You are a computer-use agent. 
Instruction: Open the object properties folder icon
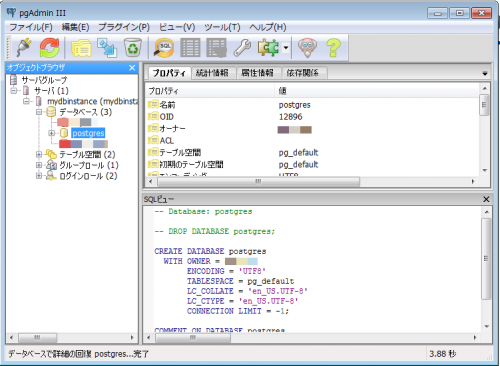[81, 48]
